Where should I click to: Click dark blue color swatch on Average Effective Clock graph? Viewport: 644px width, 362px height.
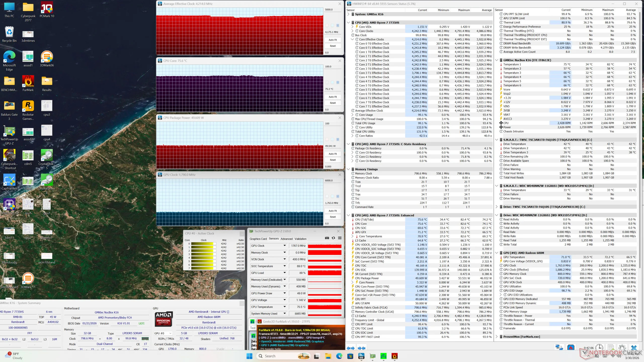(x=338, y=25)
